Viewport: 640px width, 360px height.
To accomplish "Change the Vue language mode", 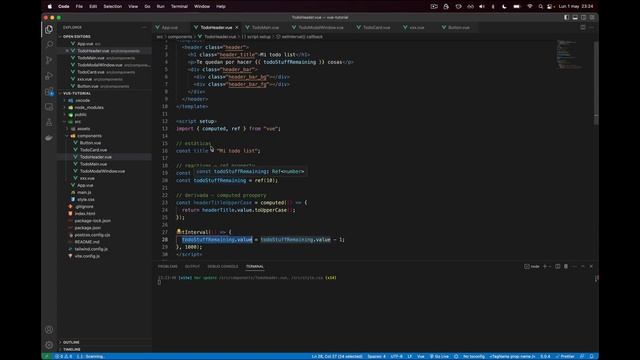I will click(421, 356).
